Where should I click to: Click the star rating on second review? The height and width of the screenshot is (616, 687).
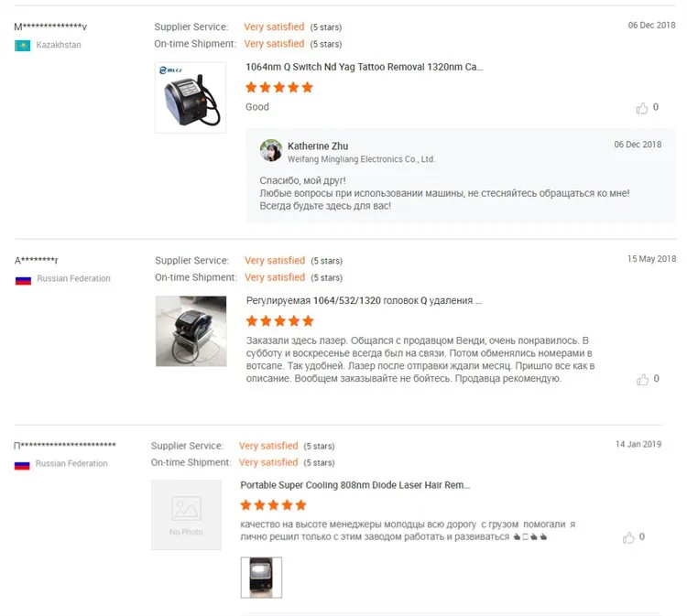point(280,321)
